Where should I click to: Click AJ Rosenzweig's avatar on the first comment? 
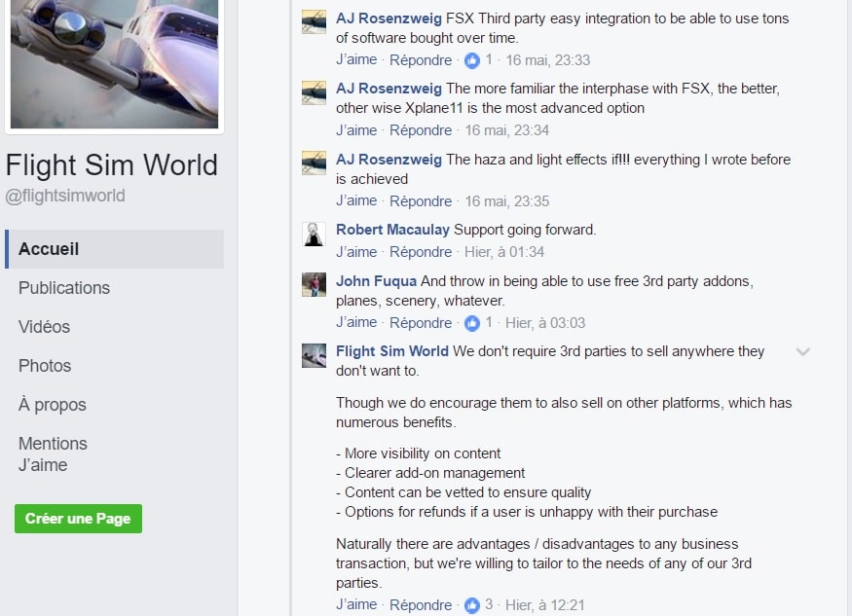click(x=314, y=21)
